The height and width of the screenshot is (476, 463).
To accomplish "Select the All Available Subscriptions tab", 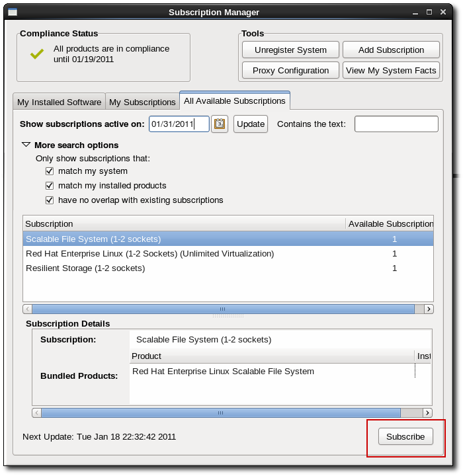I will [235, 100].
